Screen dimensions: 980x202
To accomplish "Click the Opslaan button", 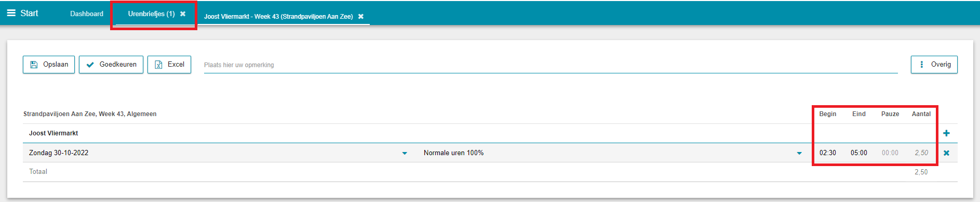I will click(x=49, y=65).
